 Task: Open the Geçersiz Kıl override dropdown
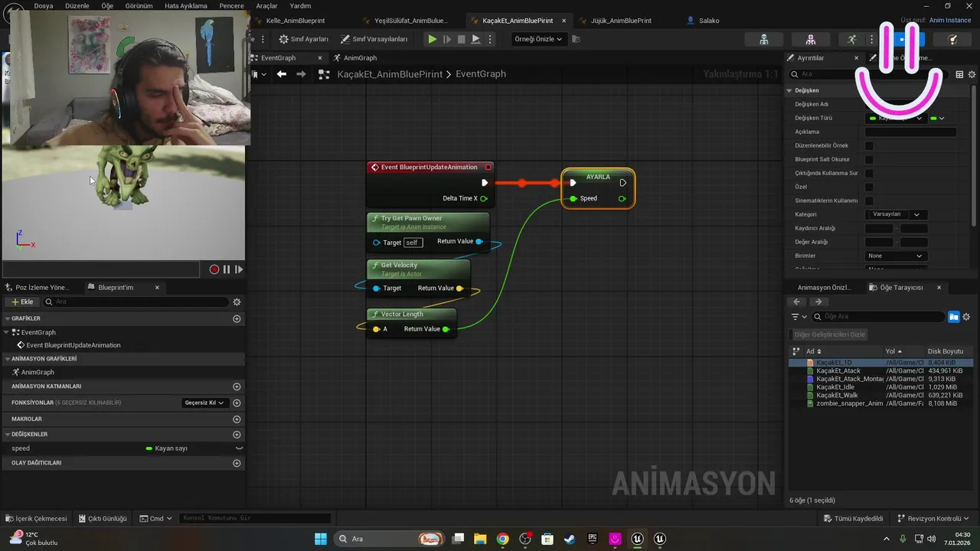click(x=205, y=403)
